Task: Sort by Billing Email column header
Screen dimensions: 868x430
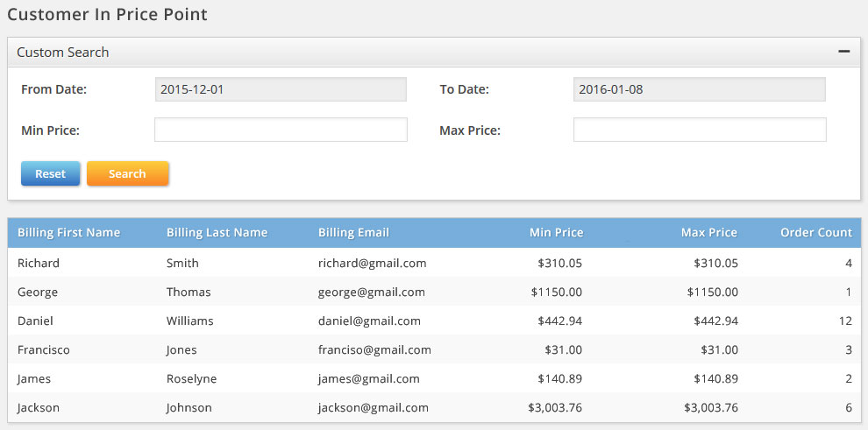Action: pyautogui.click(x=353, y=233)
